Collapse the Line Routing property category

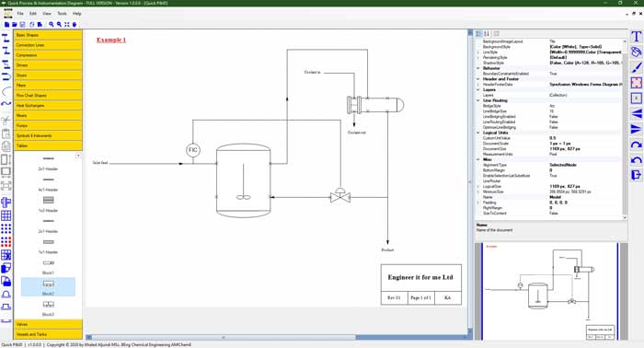(478, 100)
